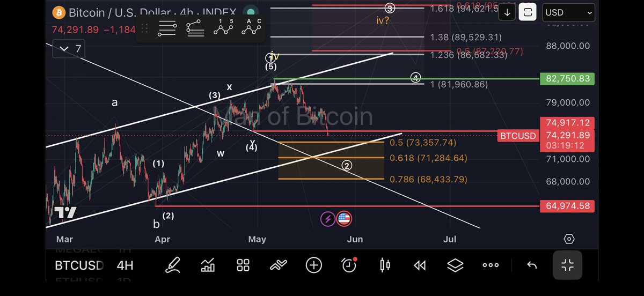Click the '(3)' wave label
The width and height of the screenshot is (644, 296).
pos(215,95)
